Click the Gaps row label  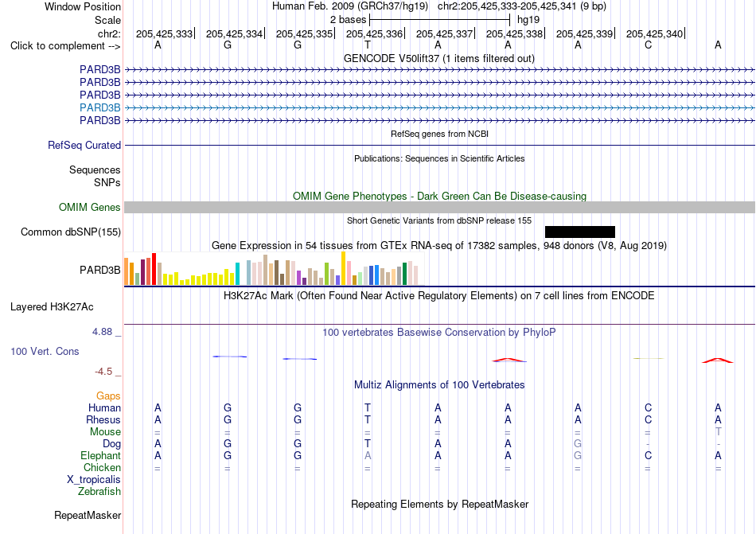pyautogui.click(x=108, y=396)
